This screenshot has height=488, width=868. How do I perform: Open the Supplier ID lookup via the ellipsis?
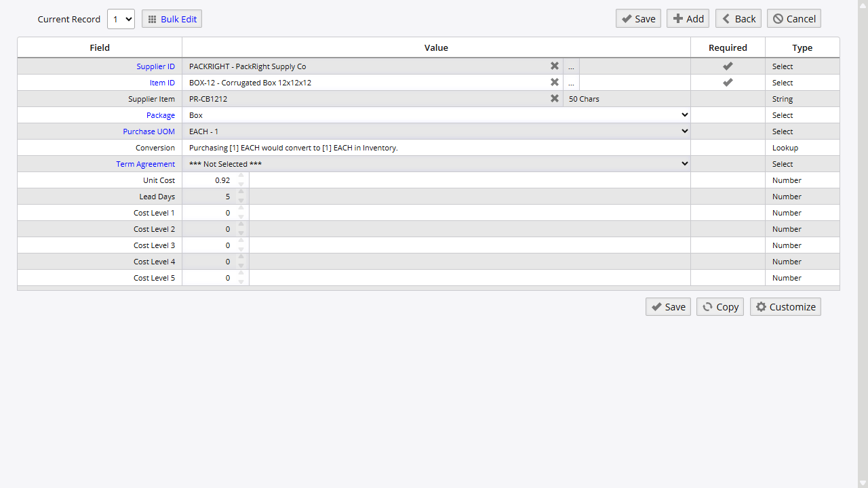coord(571,66)
